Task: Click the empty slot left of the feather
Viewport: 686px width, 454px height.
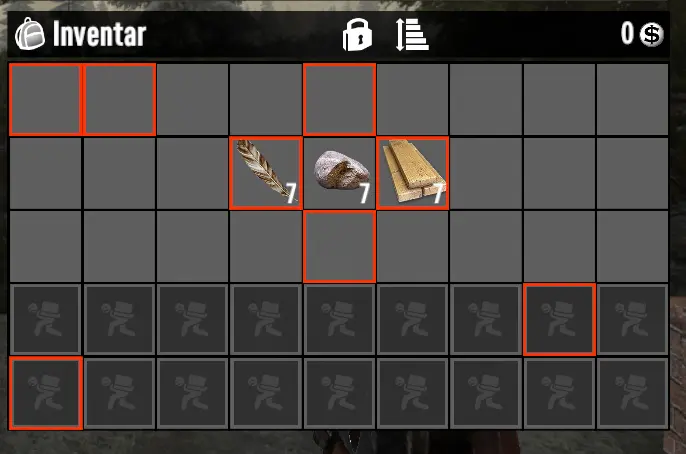Action: coord(192,173)
